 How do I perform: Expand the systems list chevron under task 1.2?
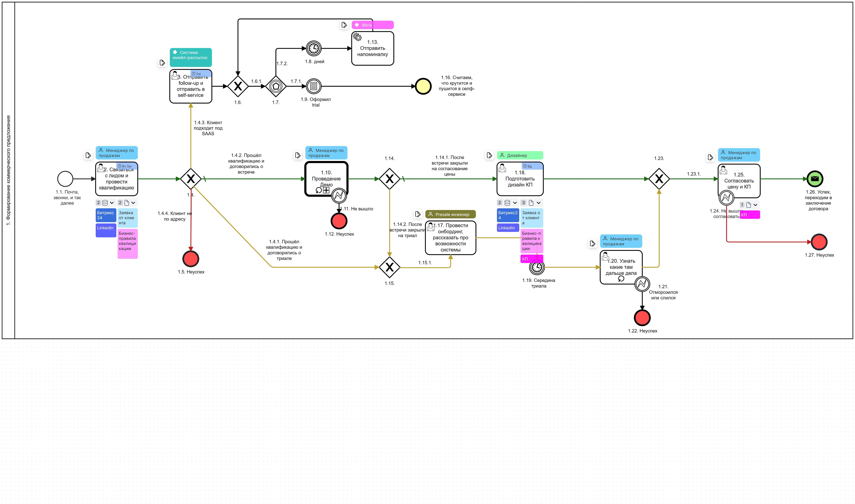point(112,203)
